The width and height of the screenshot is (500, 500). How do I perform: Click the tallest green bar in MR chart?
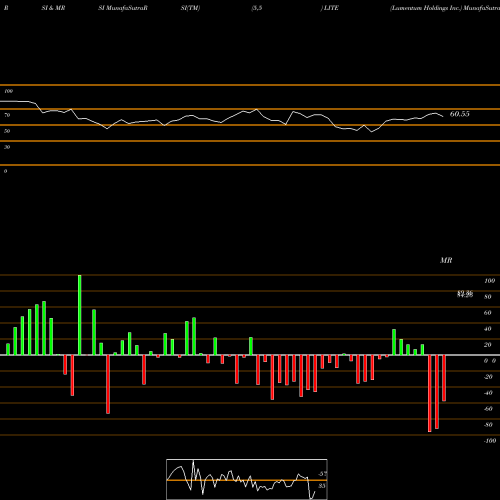(x=80, y=315)
